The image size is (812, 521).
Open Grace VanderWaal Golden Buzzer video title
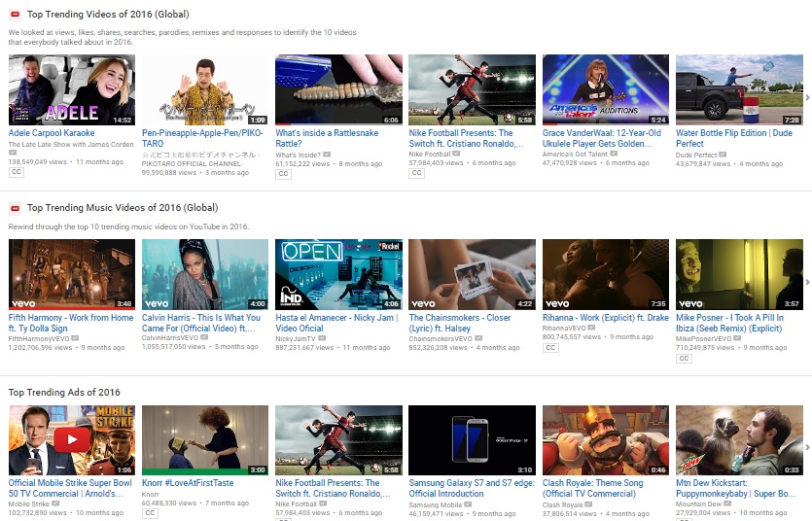[602, 138]
